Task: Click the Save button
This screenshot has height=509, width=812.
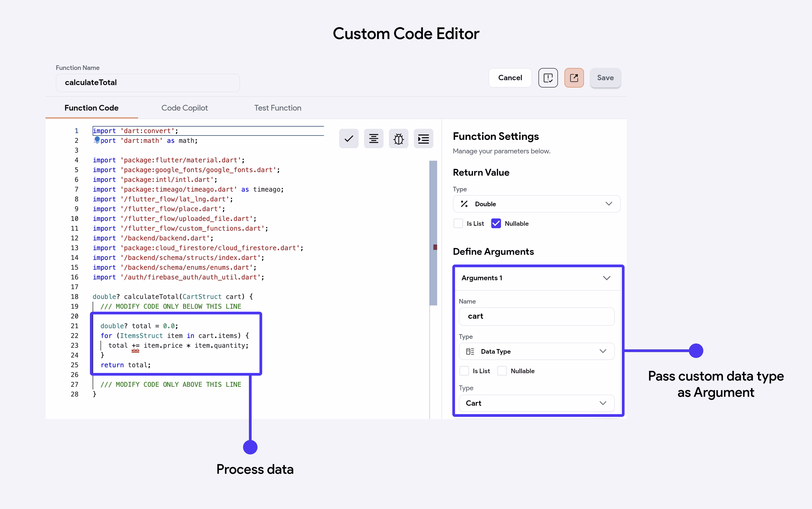Action: pos(605,78)
